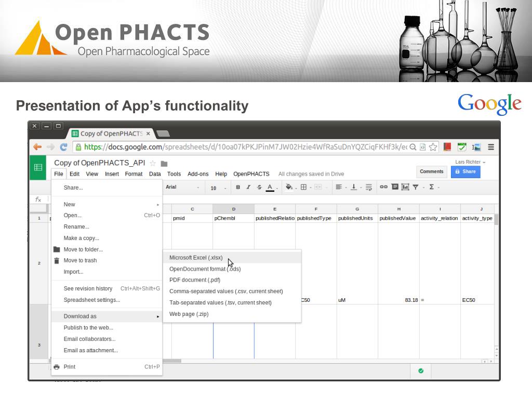Select the column D header
This screenshot has height=399, width=532.
click(x=233, y=209)
